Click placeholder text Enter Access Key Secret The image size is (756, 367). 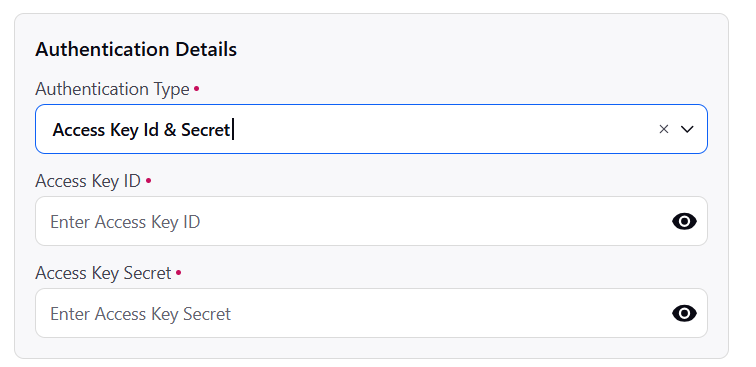point(140,314)
